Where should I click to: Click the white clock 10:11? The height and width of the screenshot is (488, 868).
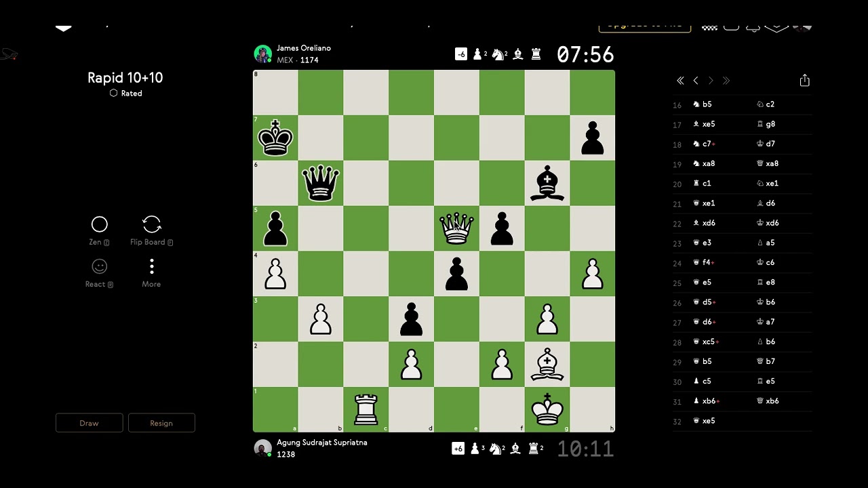pyautogui.click(x=585, y=449)
